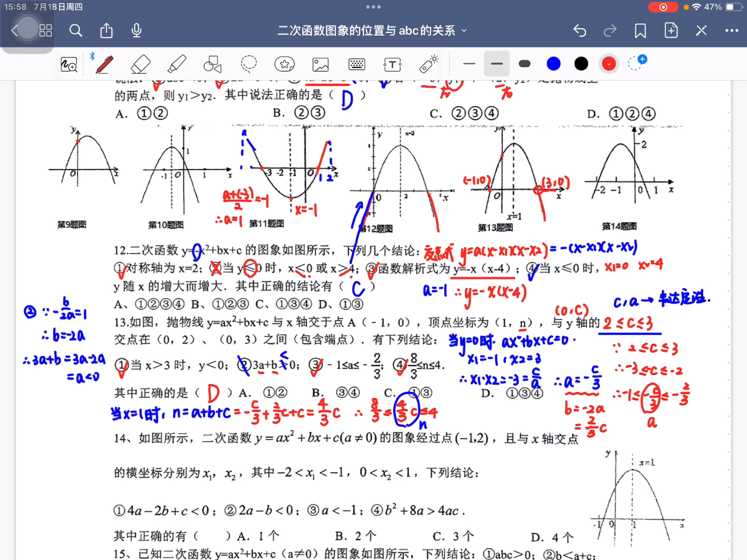
Task: Tap answer choice 'B. 2个'
Action: point(356,536)
